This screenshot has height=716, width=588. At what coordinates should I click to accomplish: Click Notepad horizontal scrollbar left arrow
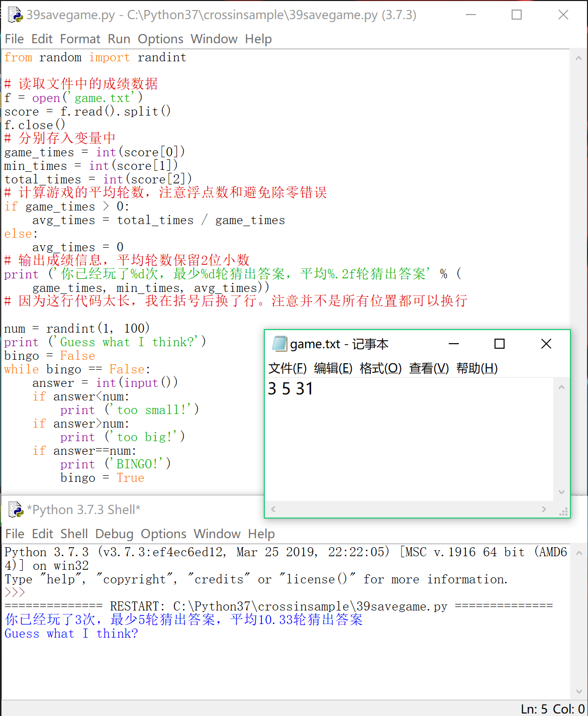[x=273, y=509]
